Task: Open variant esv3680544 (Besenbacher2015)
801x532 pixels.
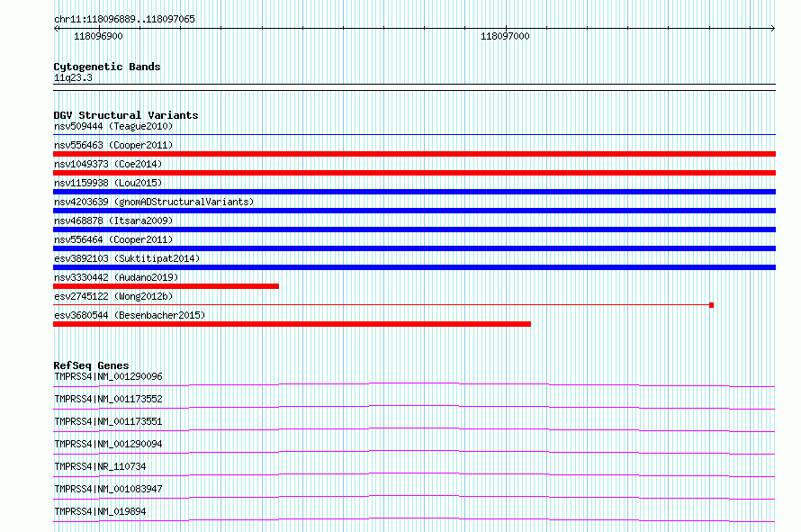Action: coord(130,315)
